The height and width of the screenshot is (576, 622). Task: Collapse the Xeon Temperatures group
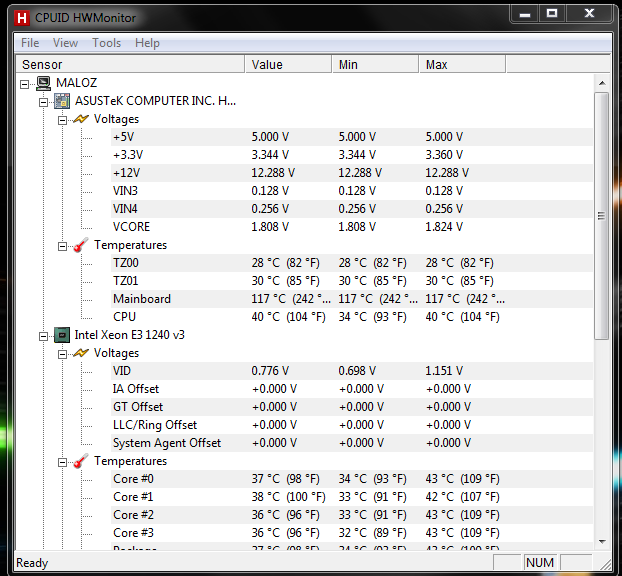62,463
